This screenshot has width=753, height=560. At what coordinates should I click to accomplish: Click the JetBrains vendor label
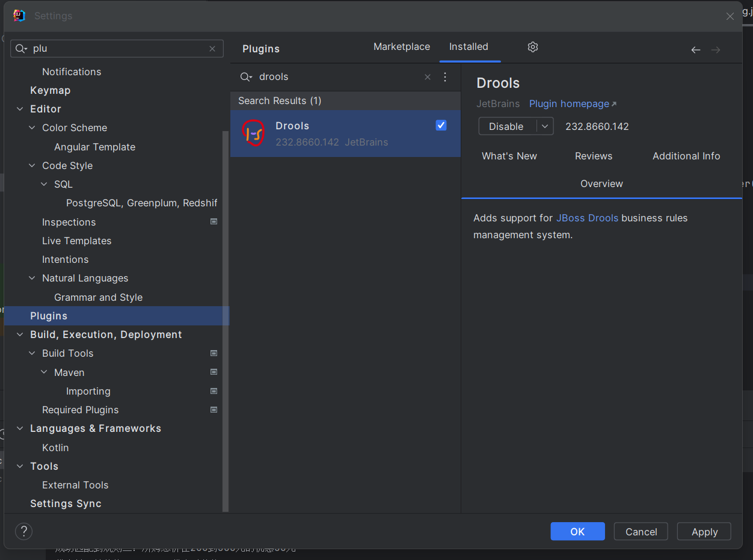click(498, 104)
